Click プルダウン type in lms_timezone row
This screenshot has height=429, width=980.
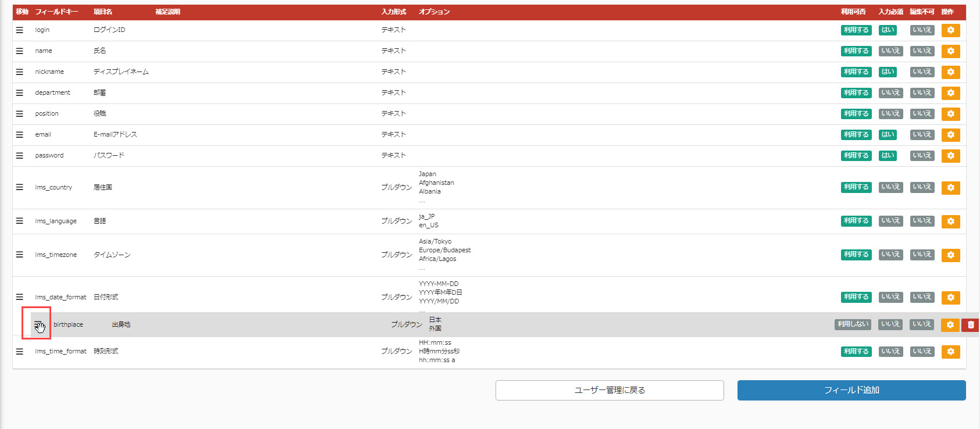coord(396,255)
